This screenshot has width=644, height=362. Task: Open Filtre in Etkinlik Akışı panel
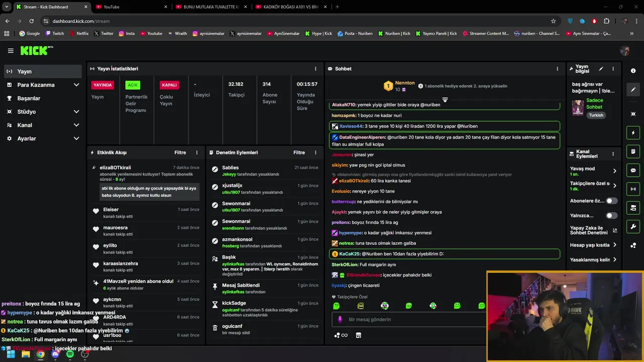[x=180, y=152]
